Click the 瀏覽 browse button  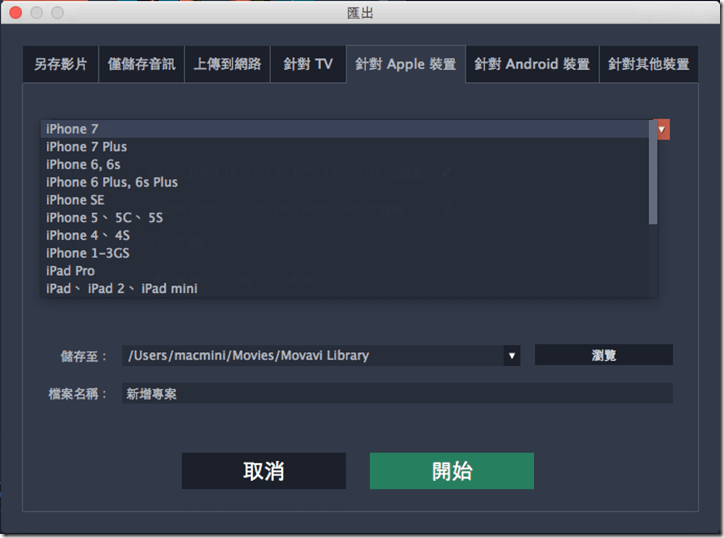[603, 355]
